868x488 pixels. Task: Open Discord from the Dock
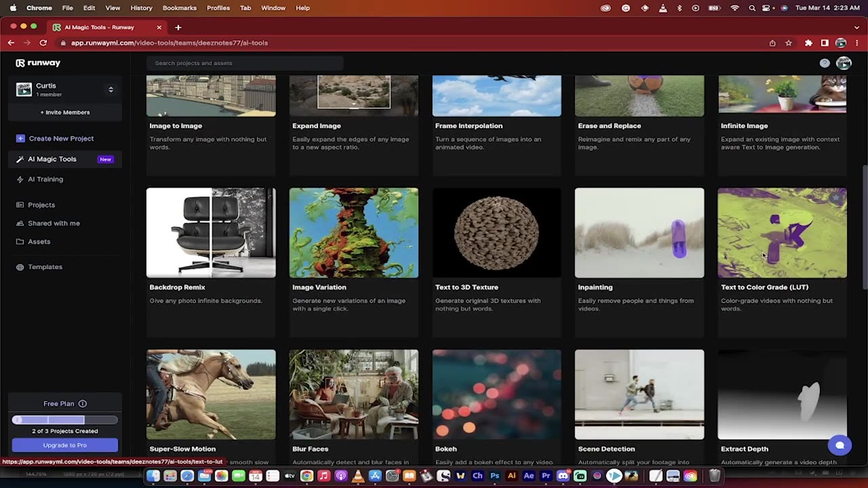point(563,476)
